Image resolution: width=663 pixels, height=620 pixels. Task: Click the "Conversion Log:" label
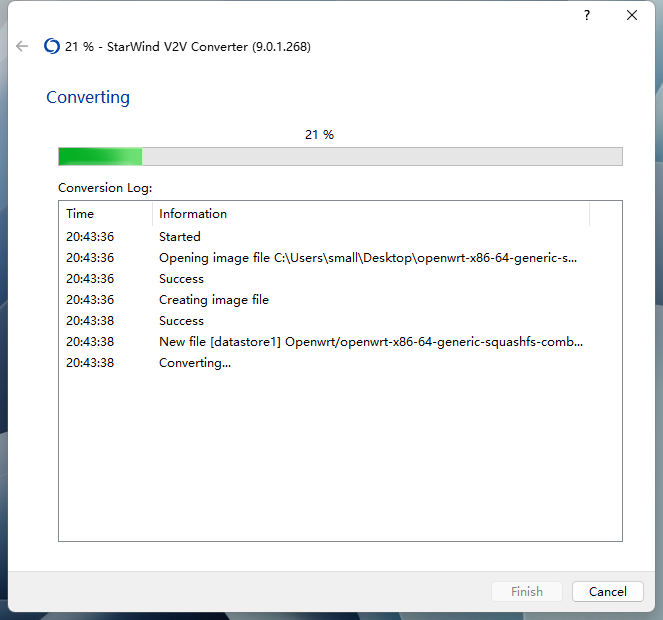(105, 187)
